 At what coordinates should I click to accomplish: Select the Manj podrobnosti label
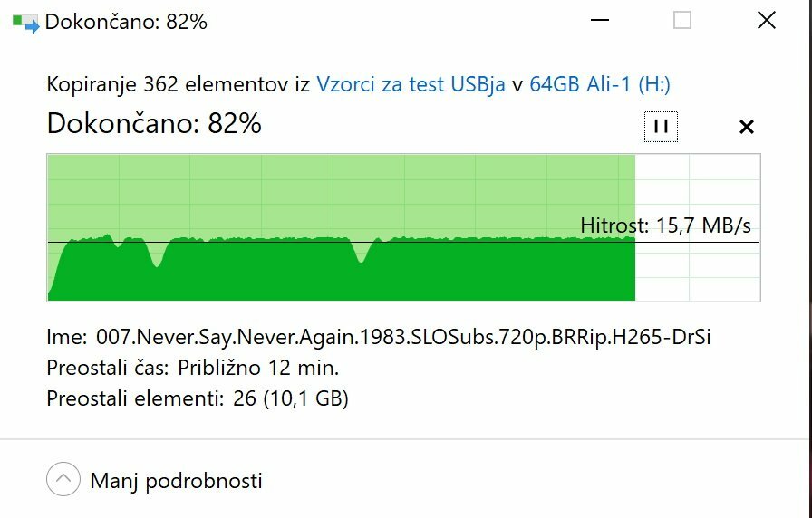(176, 481)
